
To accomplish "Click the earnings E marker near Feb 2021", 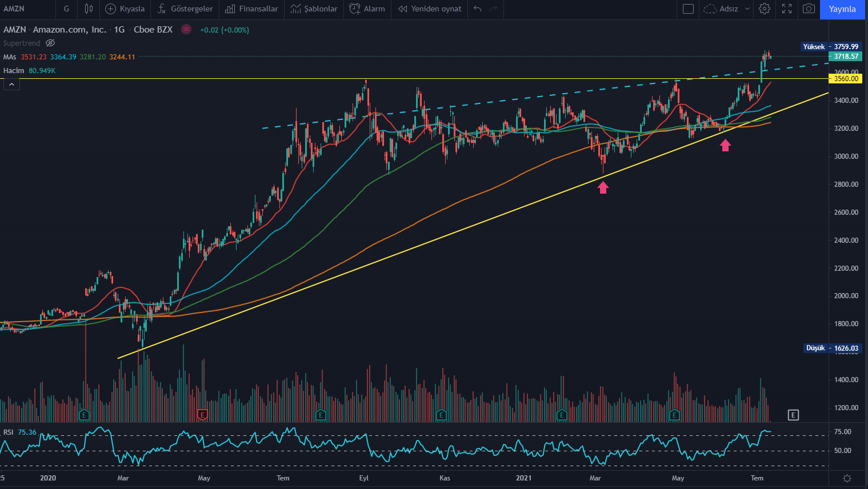I will [562, 415].
